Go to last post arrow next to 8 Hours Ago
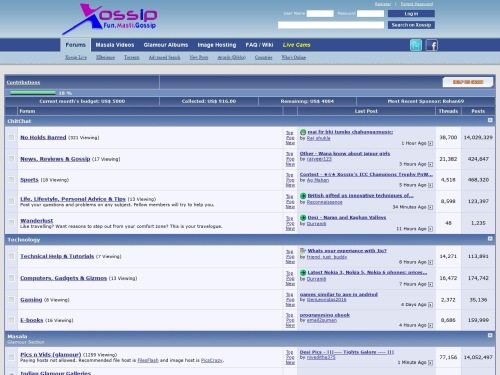Screen dimensions: 500x375 (430, 262)
